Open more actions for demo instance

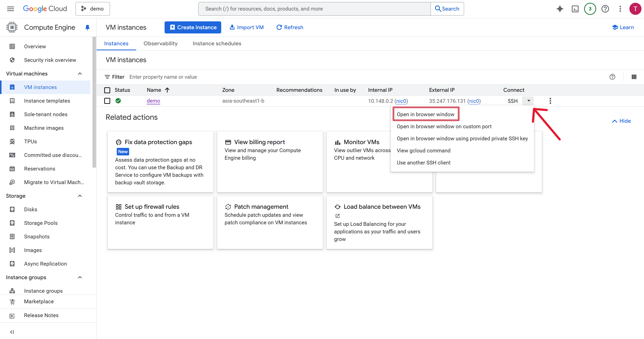coord(550,101)
